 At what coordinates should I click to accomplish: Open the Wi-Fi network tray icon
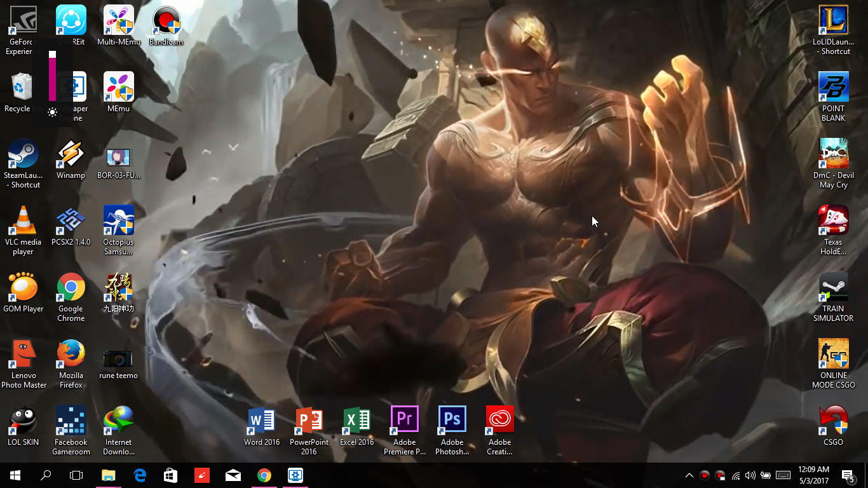click(x=736, y=475)
